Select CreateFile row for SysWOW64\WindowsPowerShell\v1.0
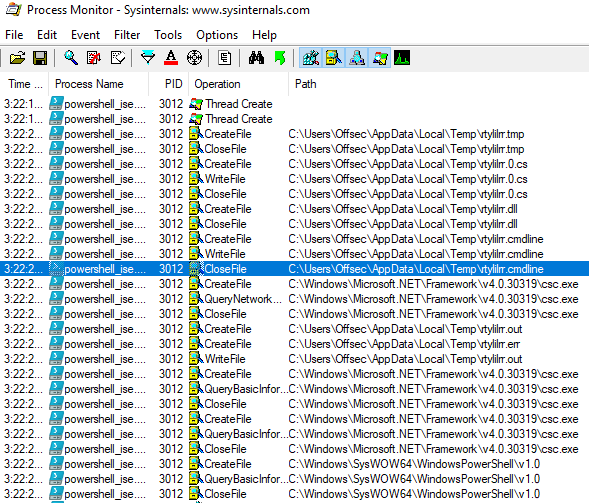The width and height of the screenshot is (589, 503). pos(294,464)
